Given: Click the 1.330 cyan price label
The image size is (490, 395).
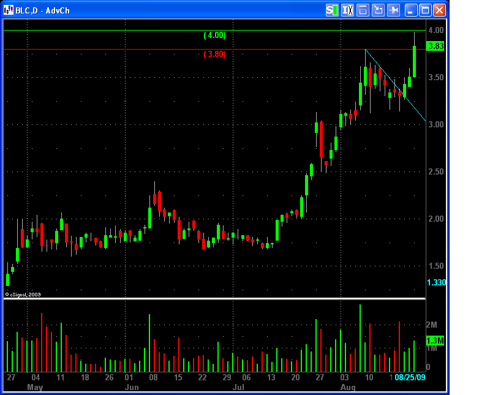Looking at the screenshot, I should [436, 283].
